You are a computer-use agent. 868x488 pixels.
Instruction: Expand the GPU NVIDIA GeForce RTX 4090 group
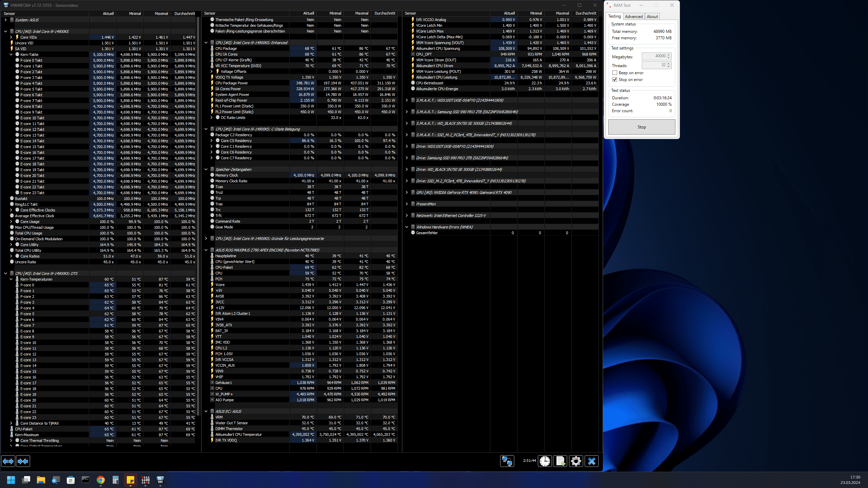(x=407, y=192)
